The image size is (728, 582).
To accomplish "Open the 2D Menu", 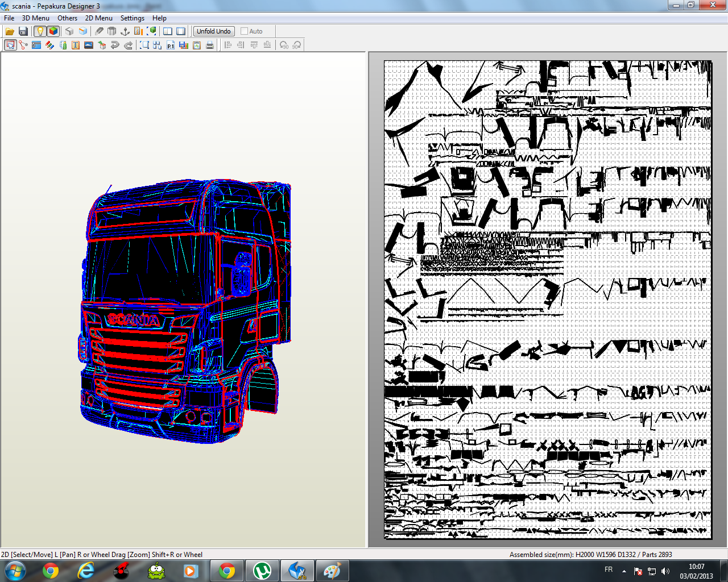I will pos(98,18).
